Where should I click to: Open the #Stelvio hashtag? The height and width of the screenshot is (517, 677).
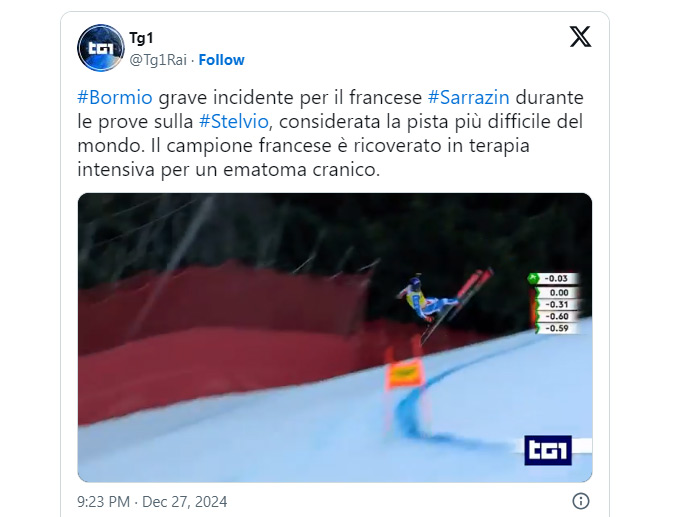(234, 121)
